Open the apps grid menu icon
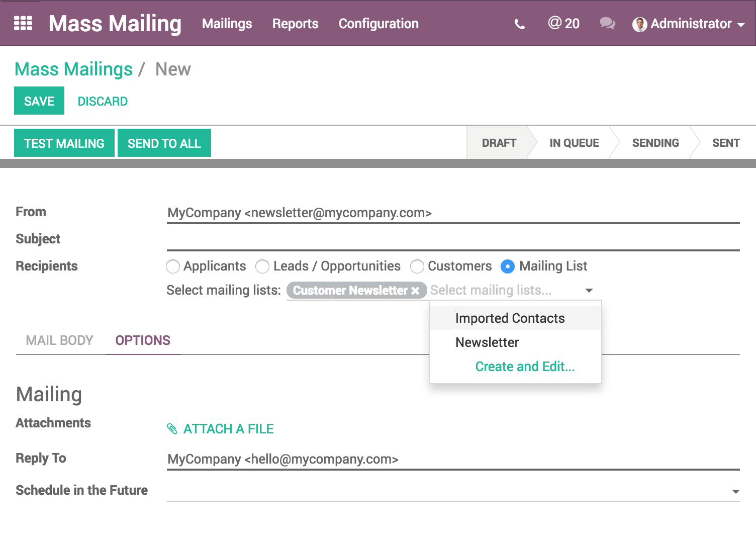Screen dimensions: 756x539 tap(23, 24)
